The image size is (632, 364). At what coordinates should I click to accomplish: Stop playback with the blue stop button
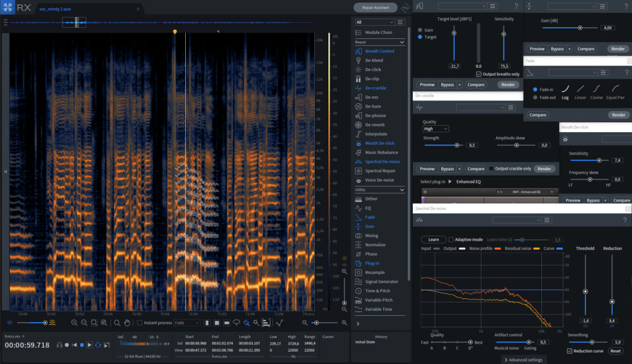point(82,345)
